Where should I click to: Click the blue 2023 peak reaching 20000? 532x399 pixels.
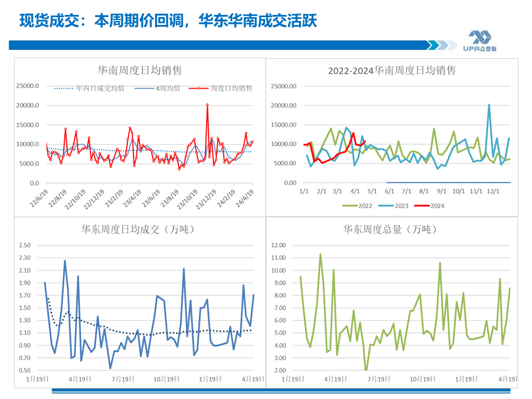point(489,105)
